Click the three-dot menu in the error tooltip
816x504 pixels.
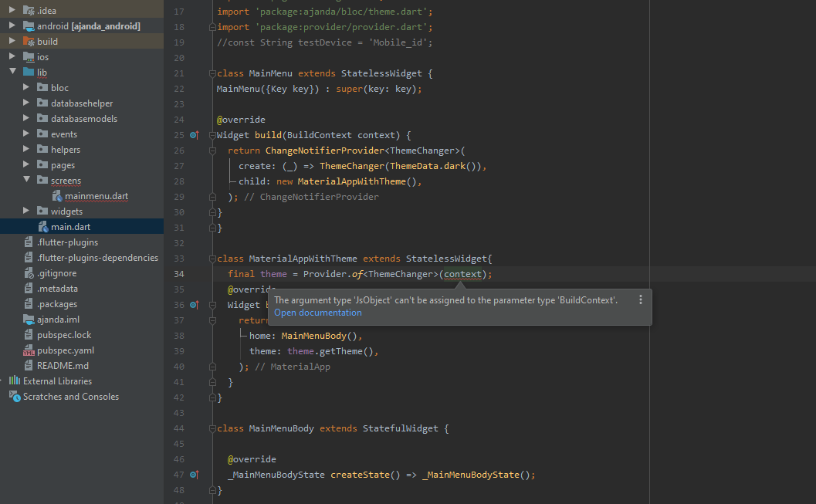coord(641,299)
